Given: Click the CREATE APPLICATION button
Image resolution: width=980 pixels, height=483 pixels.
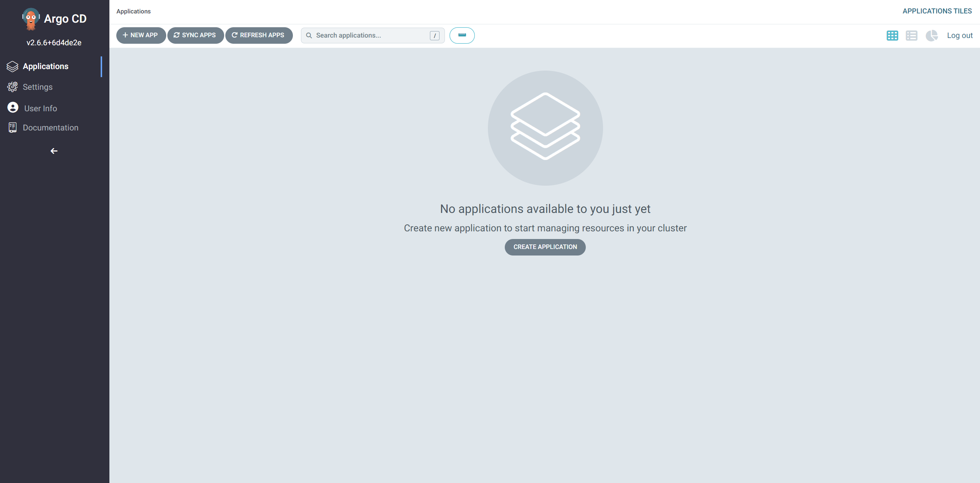Looking at the screenshot, I should click(545, 247).
